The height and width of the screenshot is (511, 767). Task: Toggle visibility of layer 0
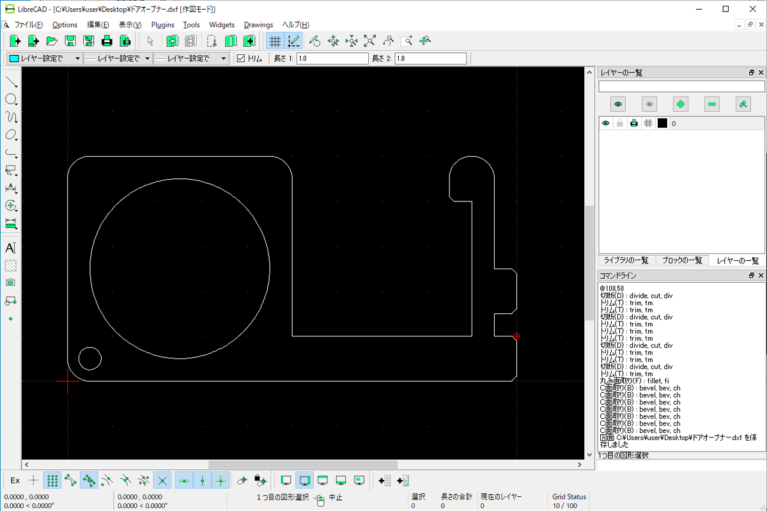coord(605,123)
